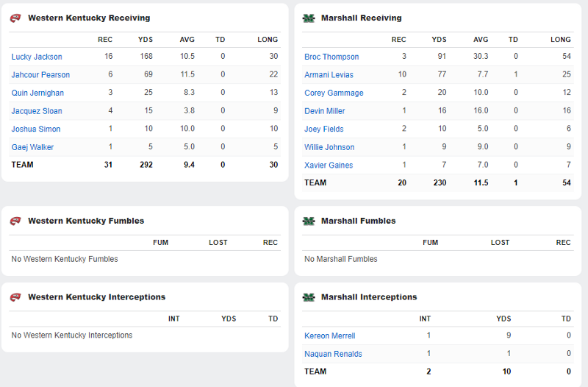Click the Marshall Fumbles heading
The height and width of the screenshot is (387, 588).
(x=358, y=221)
